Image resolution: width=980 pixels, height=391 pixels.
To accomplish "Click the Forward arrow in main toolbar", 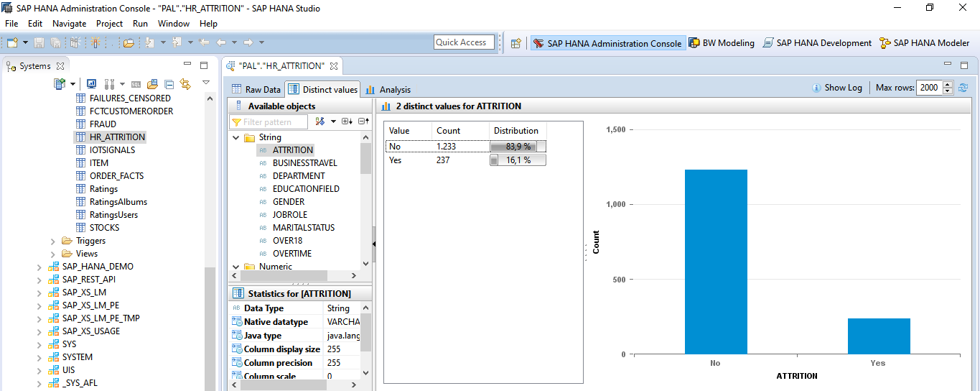I will (x=248, y=43).
